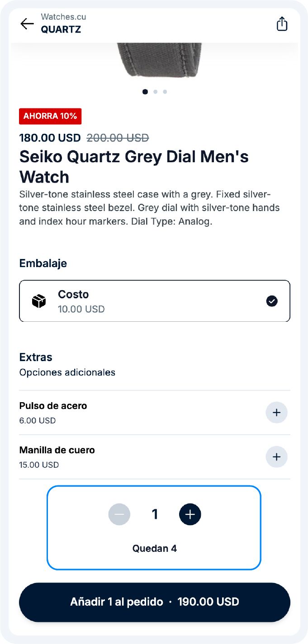Select the first carousel dot

(145, 92)
